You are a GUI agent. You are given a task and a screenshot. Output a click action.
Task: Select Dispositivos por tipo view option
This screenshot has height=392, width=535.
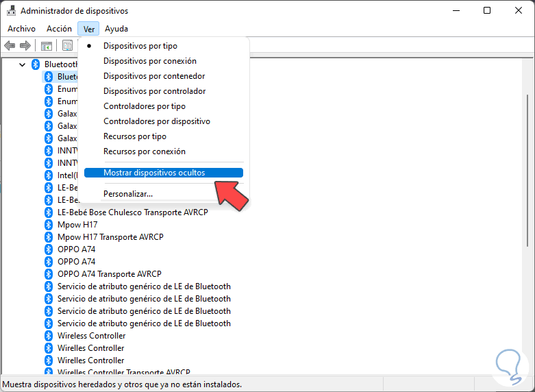click(x=164, y=46)
